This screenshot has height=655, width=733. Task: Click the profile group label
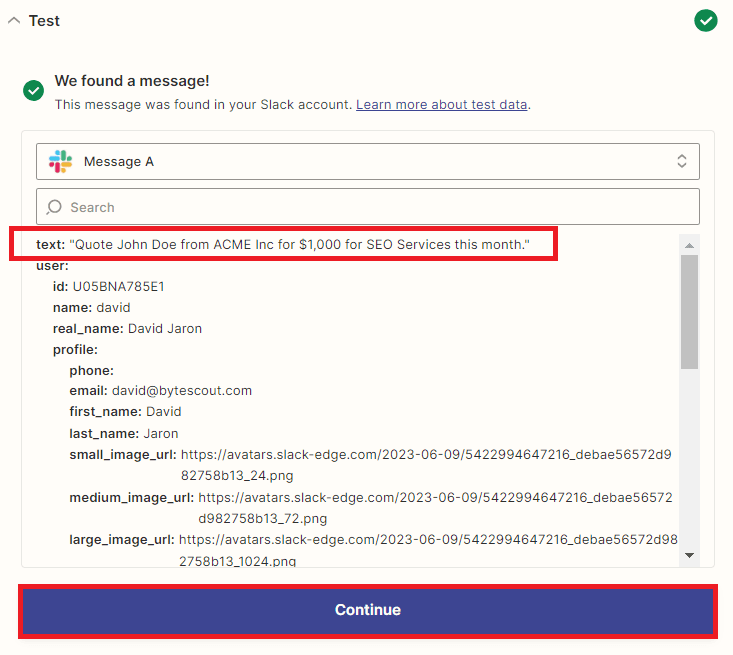pyautogui.click(x=75, y=350)
